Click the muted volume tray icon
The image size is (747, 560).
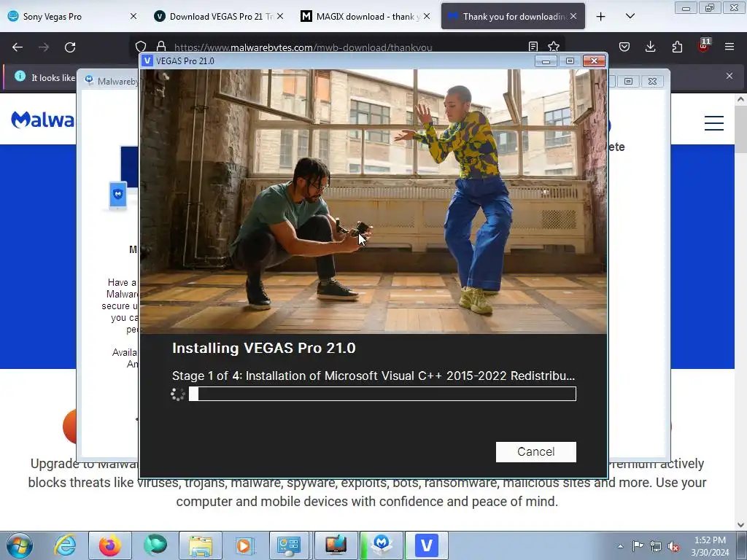coord(673,546)
